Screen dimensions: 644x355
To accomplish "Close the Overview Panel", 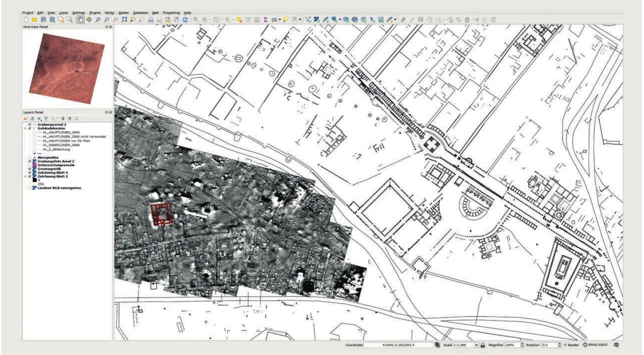I will click(x=110, y=27).
